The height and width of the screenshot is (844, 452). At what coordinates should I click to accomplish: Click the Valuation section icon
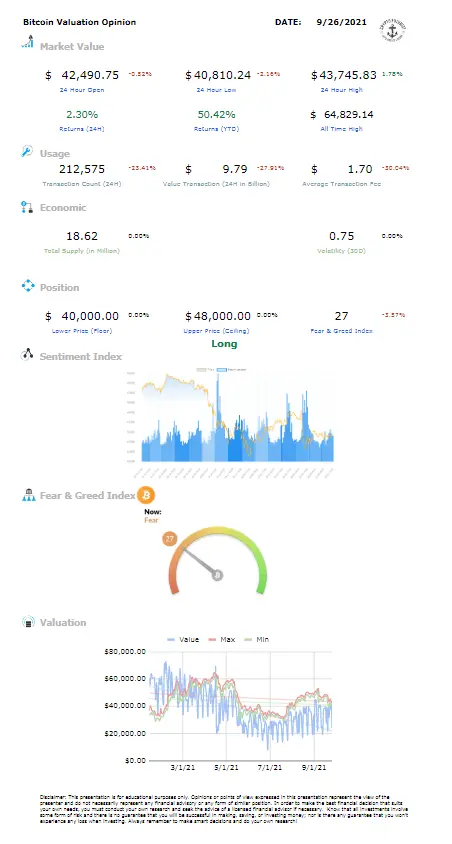(x=28, y=622)
